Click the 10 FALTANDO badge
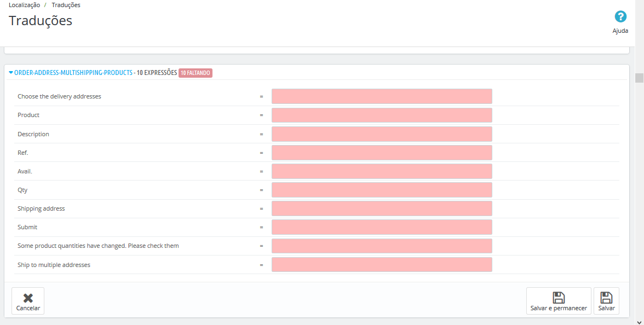 tap(196, 73)
